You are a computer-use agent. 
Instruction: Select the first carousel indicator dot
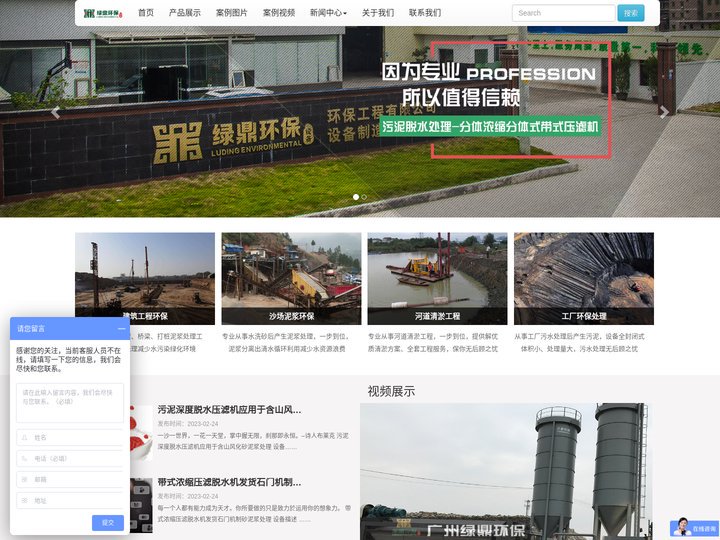pyautogui.click(x=356, y=197)
